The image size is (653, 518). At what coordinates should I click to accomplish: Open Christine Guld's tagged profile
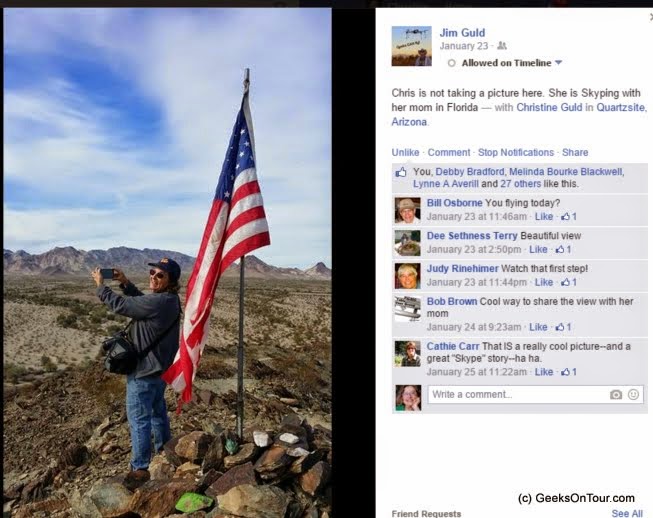click(x=549, y=107)
